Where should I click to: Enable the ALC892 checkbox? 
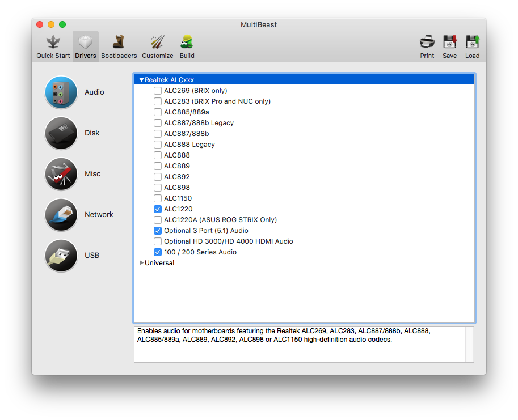tap(158, 177)
